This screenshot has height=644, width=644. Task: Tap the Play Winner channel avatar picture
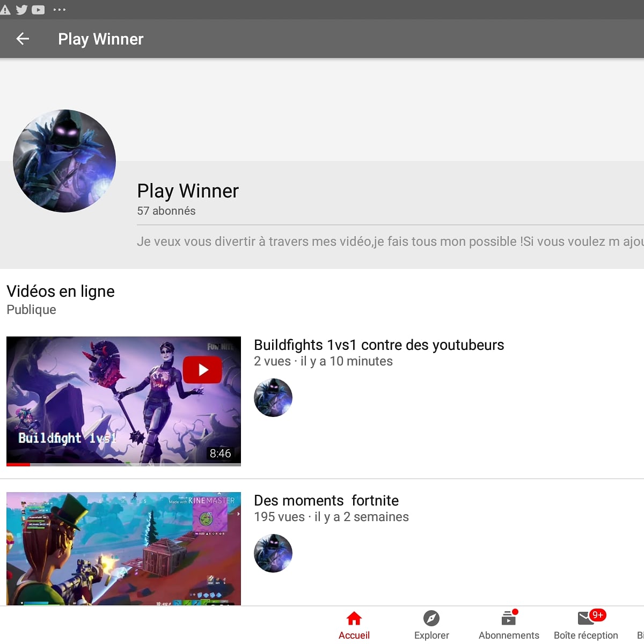pos(64,160)
